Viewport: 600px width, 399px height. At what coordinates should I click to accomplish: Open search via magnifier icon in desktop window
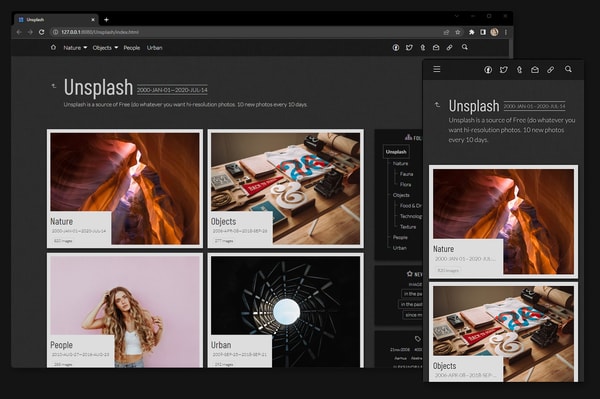pos(465,47)
